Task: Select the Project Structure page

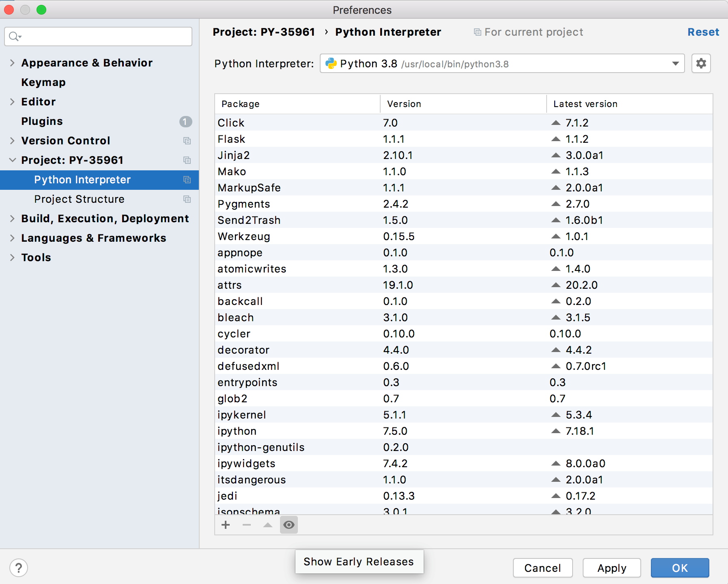Action: click(x=79, y=199)
